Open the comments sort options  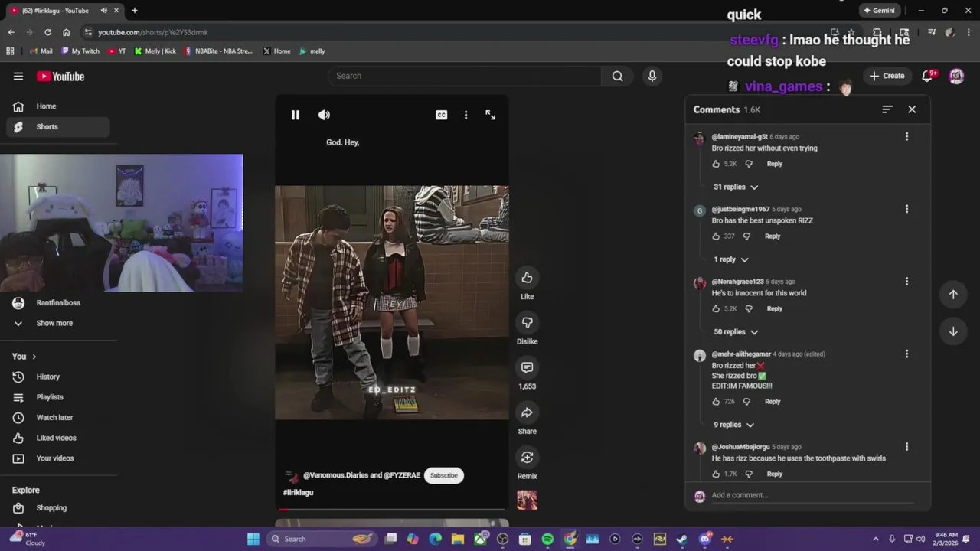pyautogui.click(x=887, y=109)
